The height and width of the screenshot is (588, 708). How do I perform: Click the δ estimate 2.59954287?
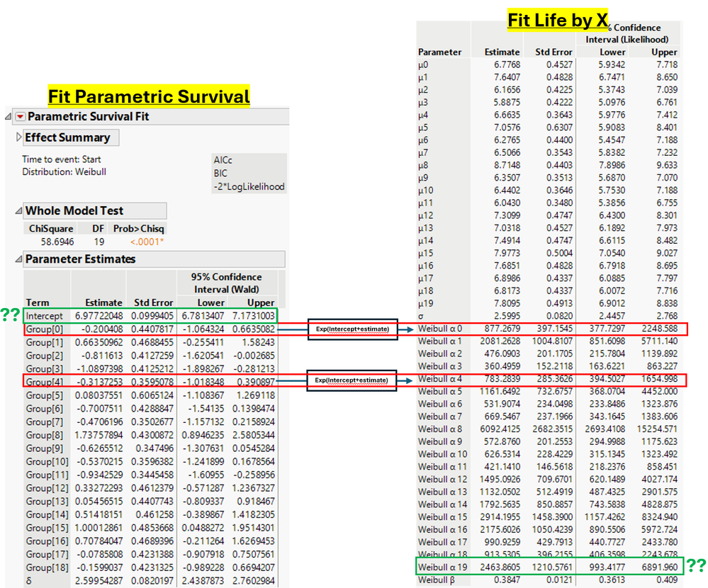(x=99, y=581)
